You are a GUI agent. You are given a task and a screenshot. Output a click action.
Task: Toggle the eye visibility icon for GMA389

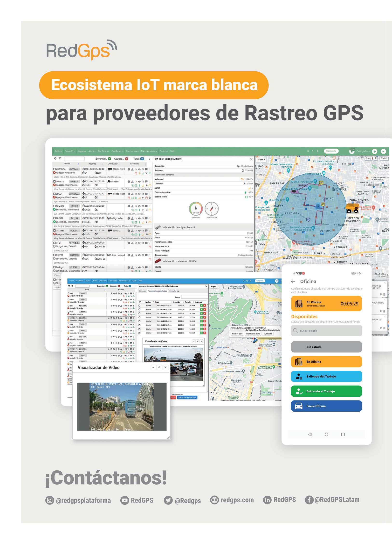(x=139, y=231)
